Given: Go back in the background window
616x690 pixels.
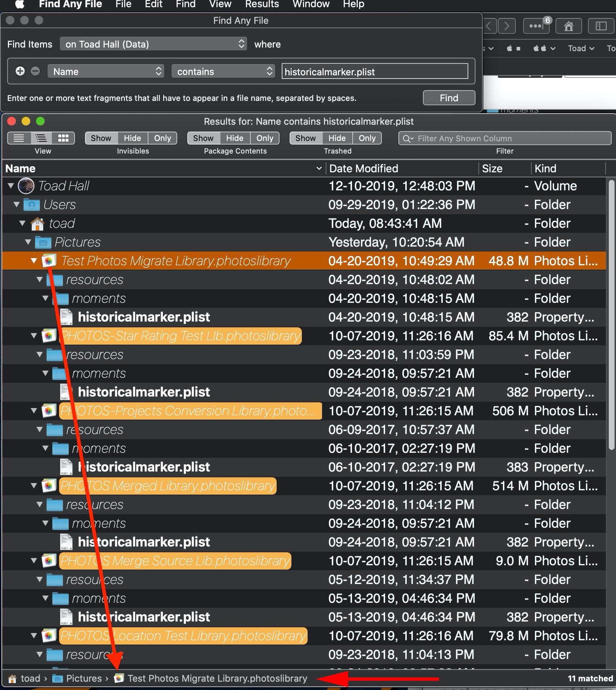Looking at the screenshot, I should click(x=490, y=26).
